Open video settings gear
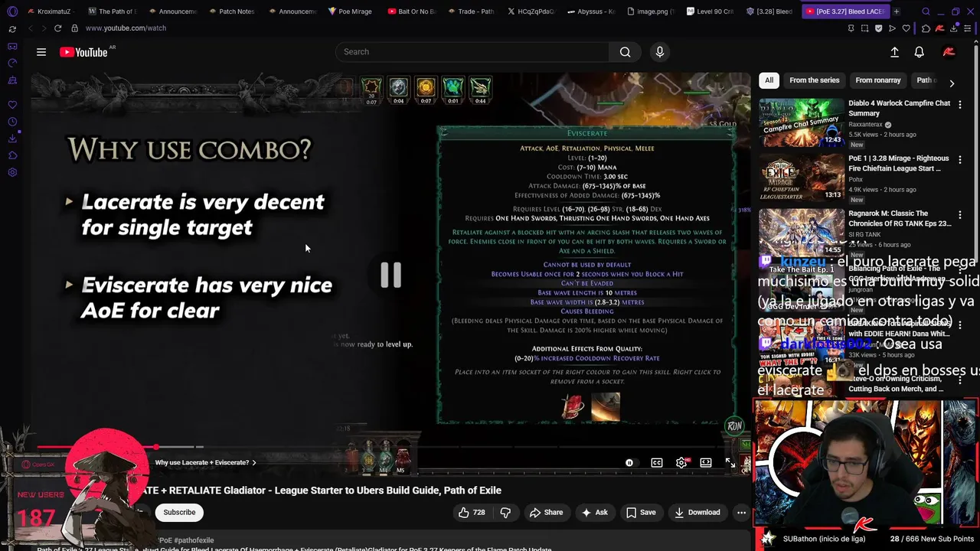The width and height of the screenshot is (980, 551). click(x=681, y=463)
